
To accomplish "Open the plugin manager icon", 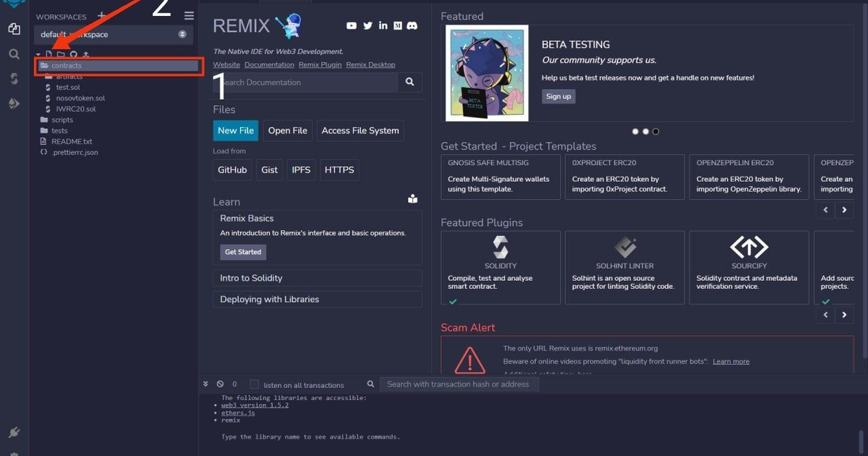I will pos(14,433).
